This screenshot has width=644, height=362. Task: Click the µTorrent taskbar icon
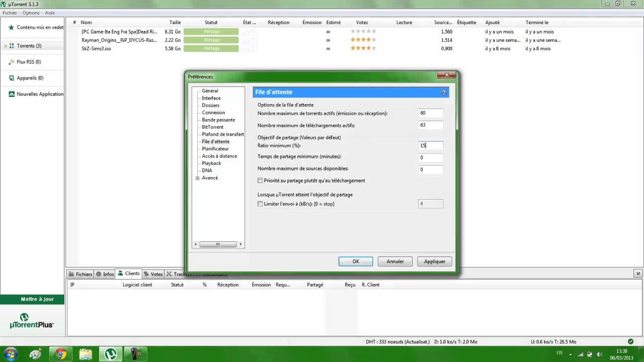pos(111,354)
